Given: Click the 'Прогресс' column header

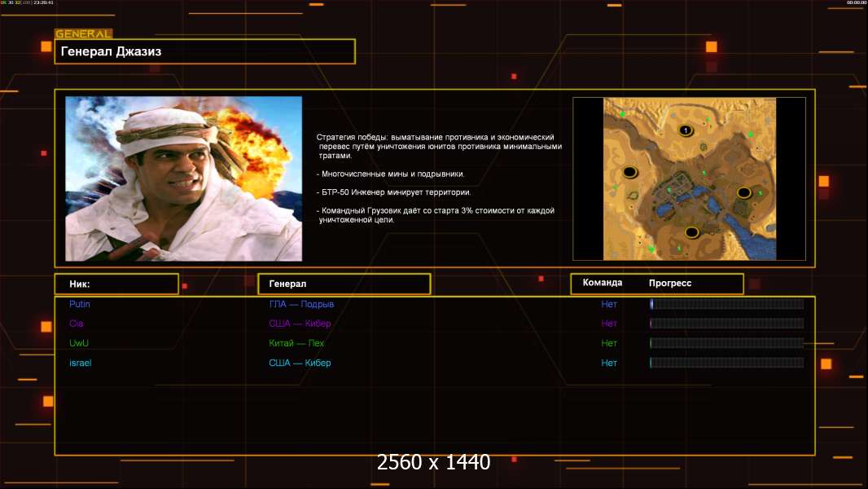Looking at the screenshot, I should pyautogui.click(x=670, y=283).
